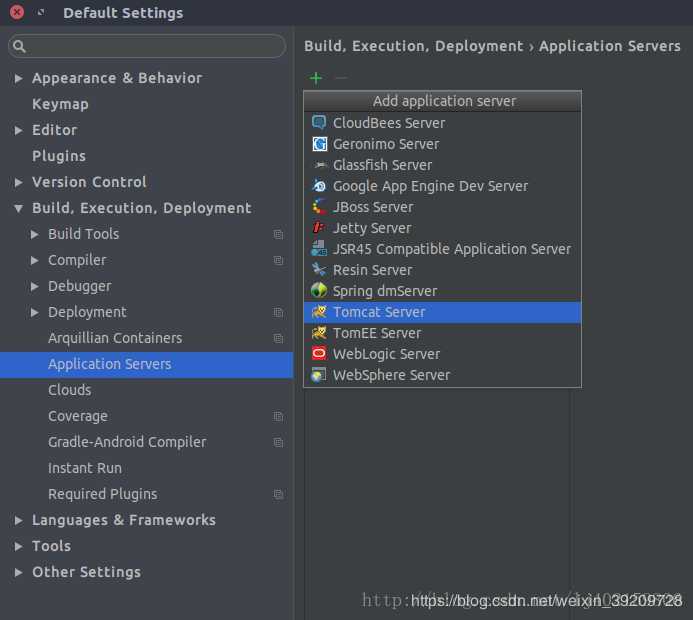Click the search magnifier icon
The height and width of the screenshot is (620, 693).
(19, 46)
